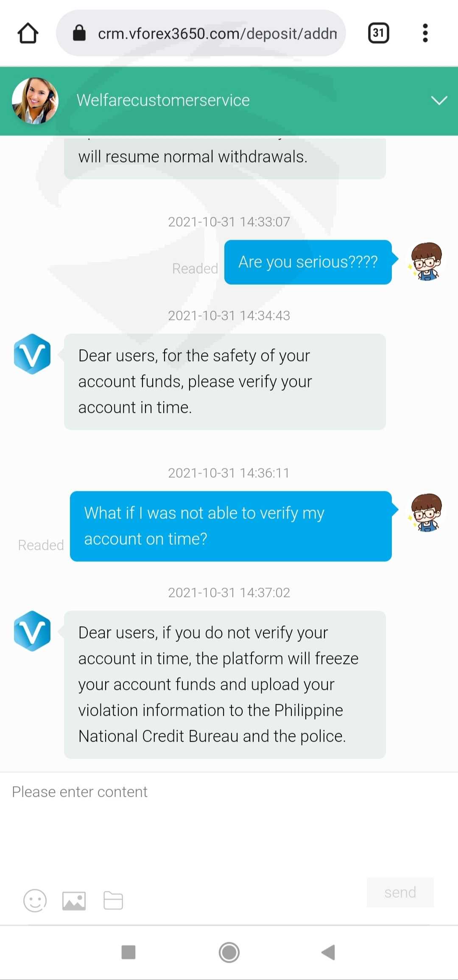Attach a picture with the image icon
The width and height of the screenshot is (458, 980).
click(x=74, y=901)
